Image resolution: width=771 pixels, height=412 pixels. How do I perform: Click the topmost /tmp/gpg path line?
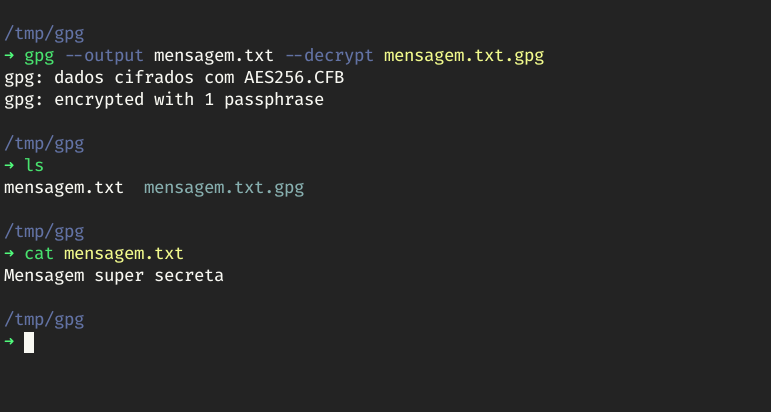point(44,33)
